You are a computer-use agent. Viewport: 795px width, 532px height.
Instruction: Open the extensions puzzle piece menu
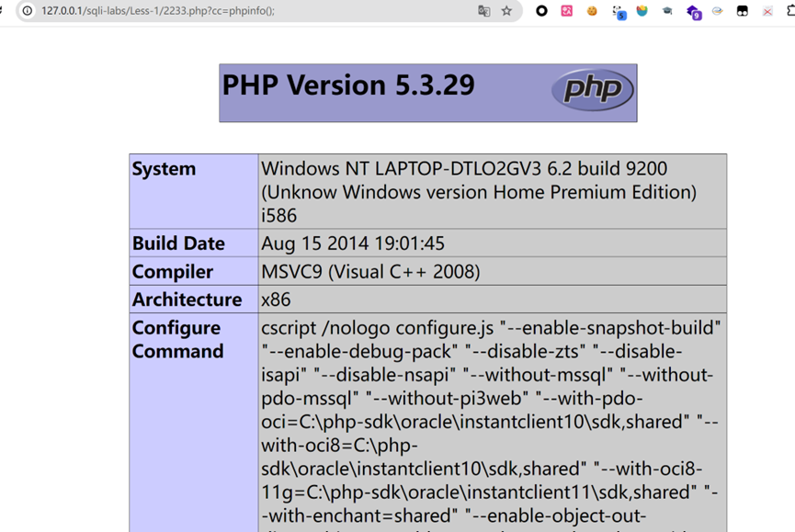click(791, 11)
